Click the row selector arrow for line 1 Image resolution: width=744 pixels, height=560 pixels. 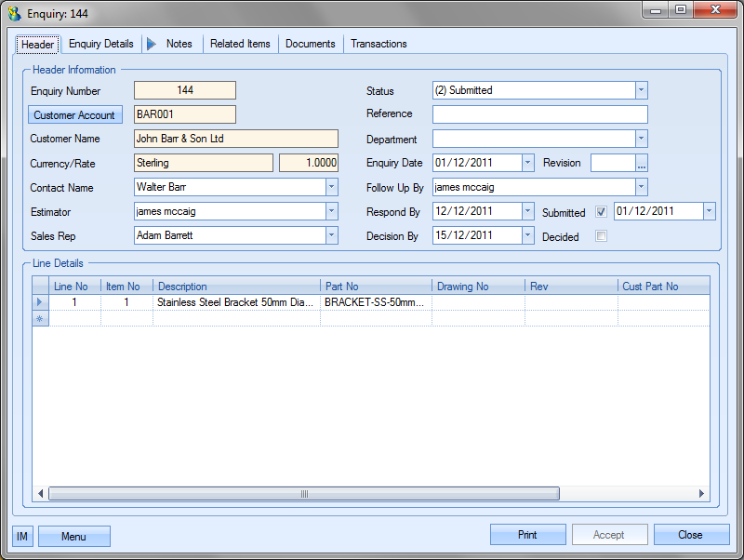tap(39, 302)
